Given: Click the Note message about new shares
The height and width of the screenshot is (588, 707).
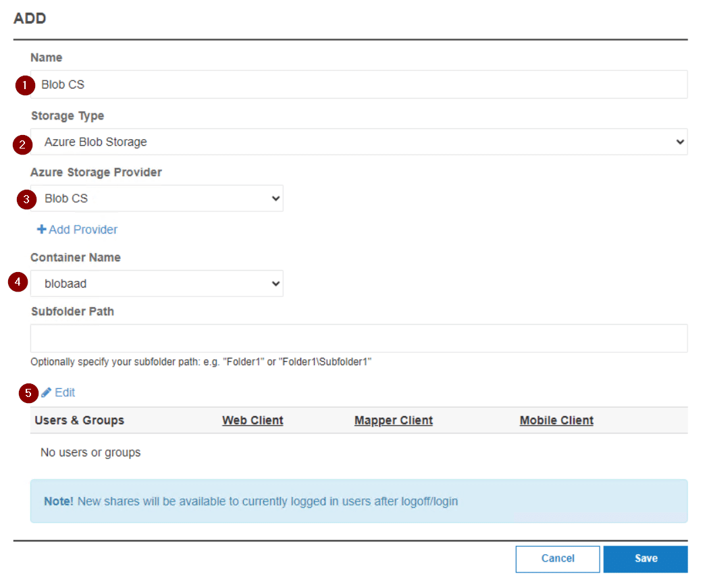Looking at the screenshot, I should tap(257, 502).
